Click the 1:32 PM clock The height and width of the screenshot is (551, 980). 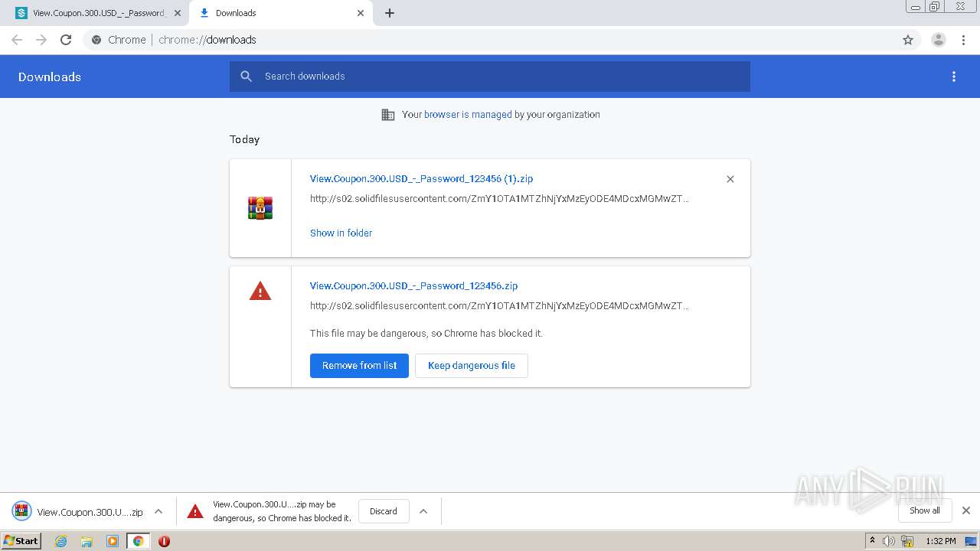941,541
